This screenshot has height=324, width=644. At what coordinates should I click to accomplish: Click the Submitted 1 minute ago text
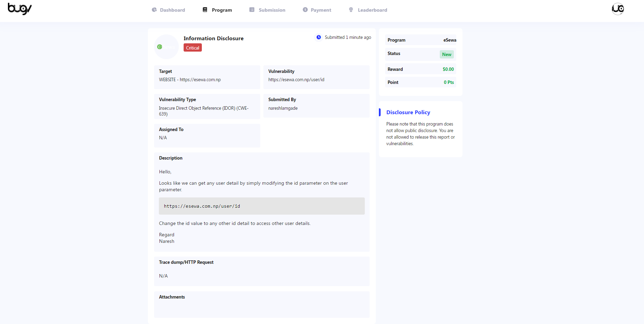coord(348,37)
